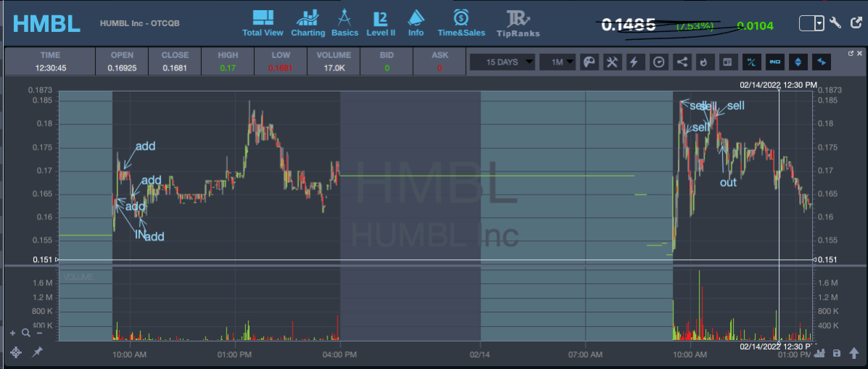Click the OPEN 0.16925 cell
Image resolution: width=868 pixels, height=369 pixels.
tap(123, 62)
